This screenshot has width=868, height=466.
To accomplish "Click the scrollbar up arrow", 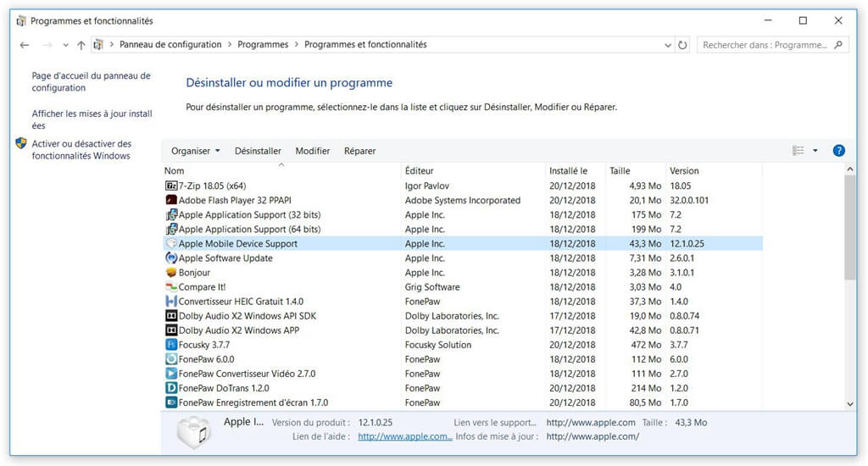I will point(850,169).
